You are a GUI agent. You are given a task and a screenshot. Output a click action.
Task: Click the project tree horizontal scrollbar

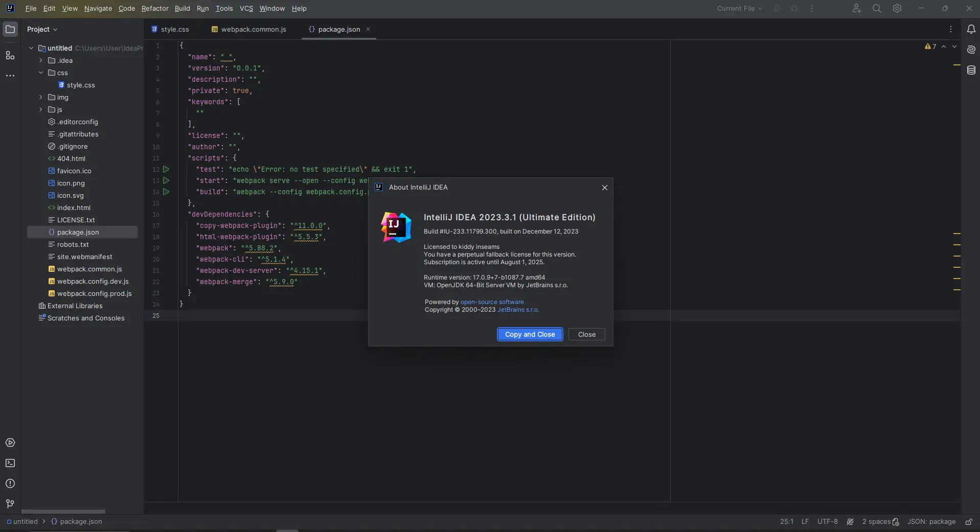point(63,512)
